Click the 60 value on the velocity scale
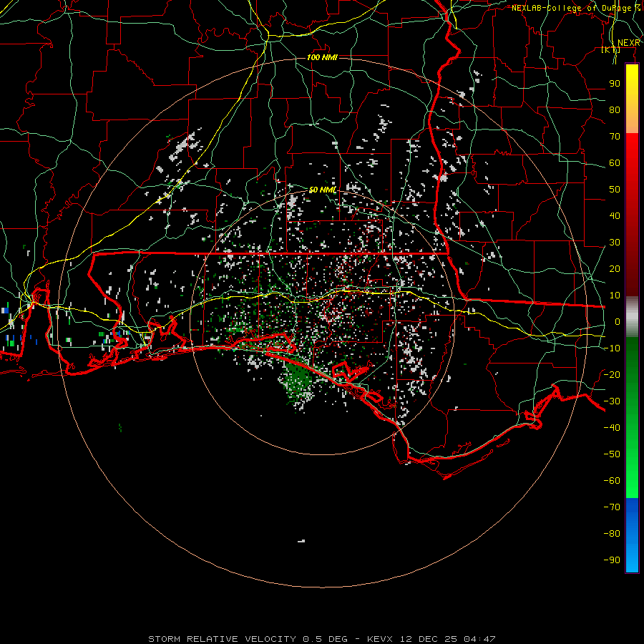This screenshot has width=644, height=644. click(x=615, y=162)
